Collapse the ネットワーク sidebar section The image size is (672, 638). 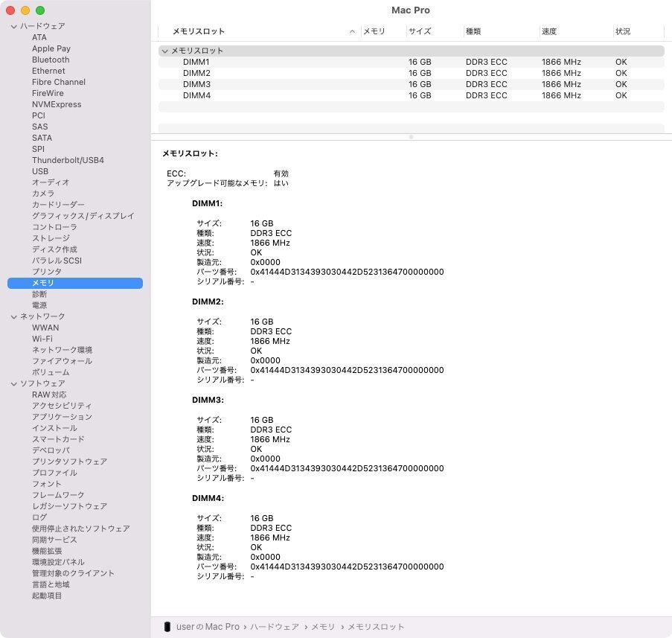point(13,316)
